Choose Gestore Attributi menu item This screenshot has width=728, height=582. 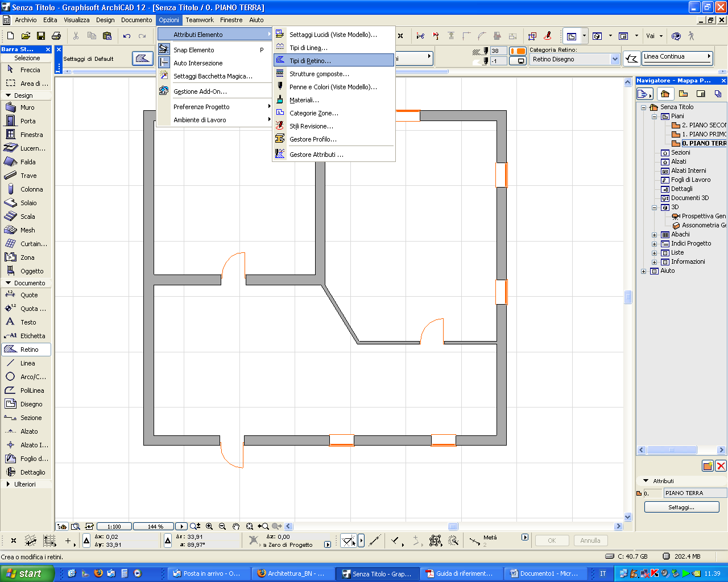[334, 155]
